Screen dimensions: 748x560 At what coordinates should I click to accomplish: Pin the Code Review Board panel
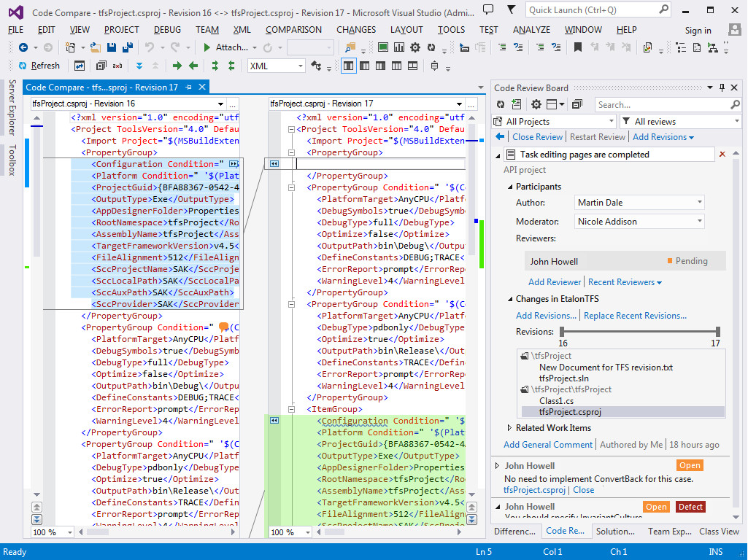(722, 87)
